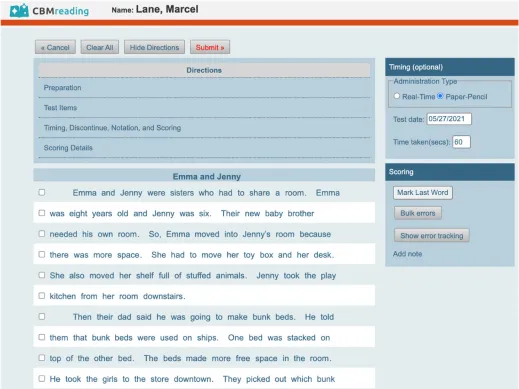Check the box for line 'kitchen from her room'
This screenshot has height=389, width=519.
coord(42,296)
